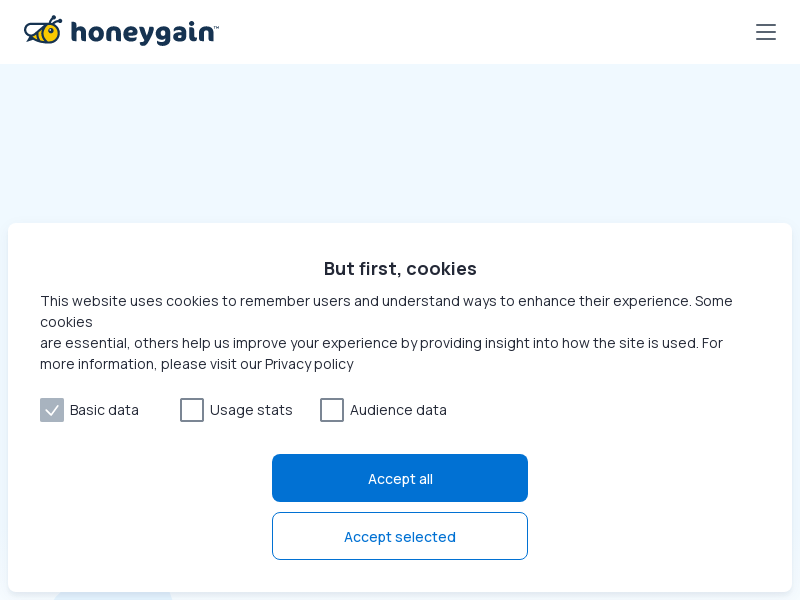Open the Privacy policy link
800x600 pixels.
point(309,364)
